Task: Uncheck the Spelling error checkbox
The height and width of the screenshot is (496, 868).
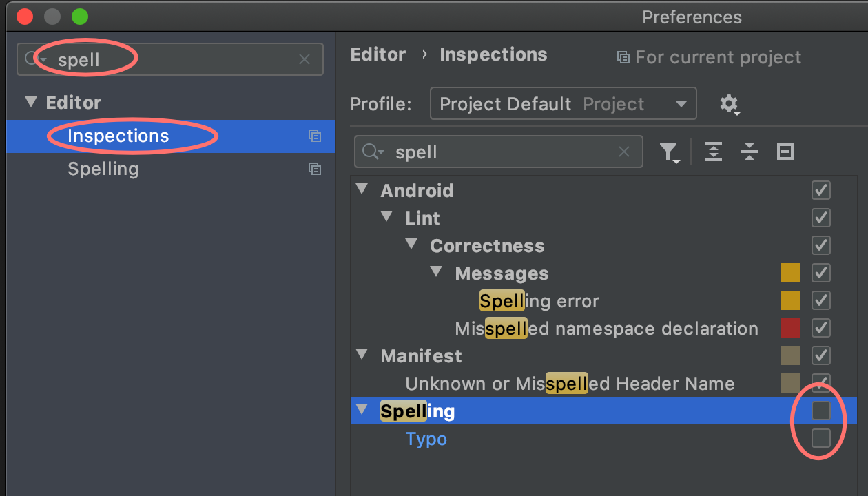Action: pos(820,301)
